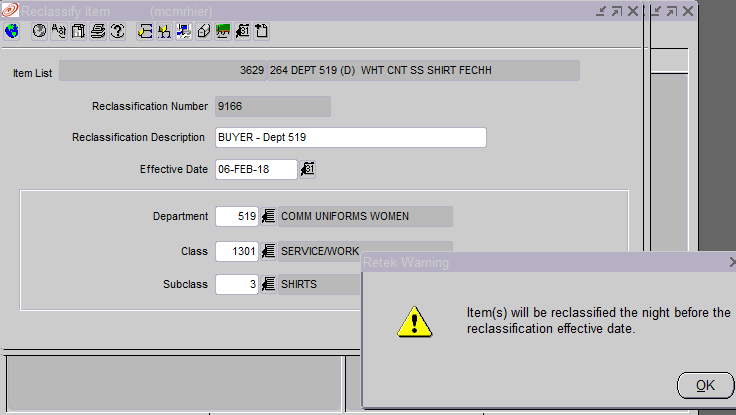Click the network computers toolbar icon
The height and width of the screenshot is (415, 736).
coord(184,31)
